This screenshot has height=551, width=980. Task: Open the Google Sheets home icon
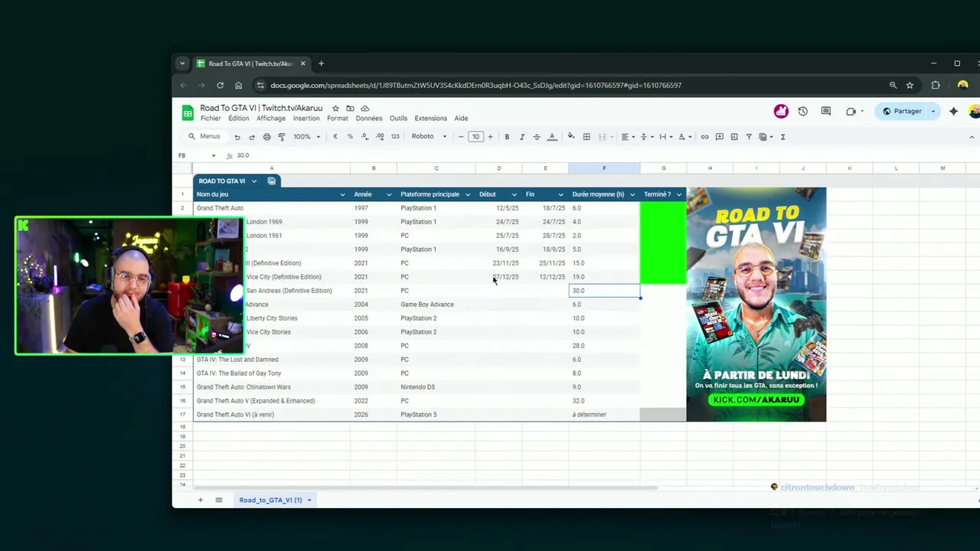188,113
